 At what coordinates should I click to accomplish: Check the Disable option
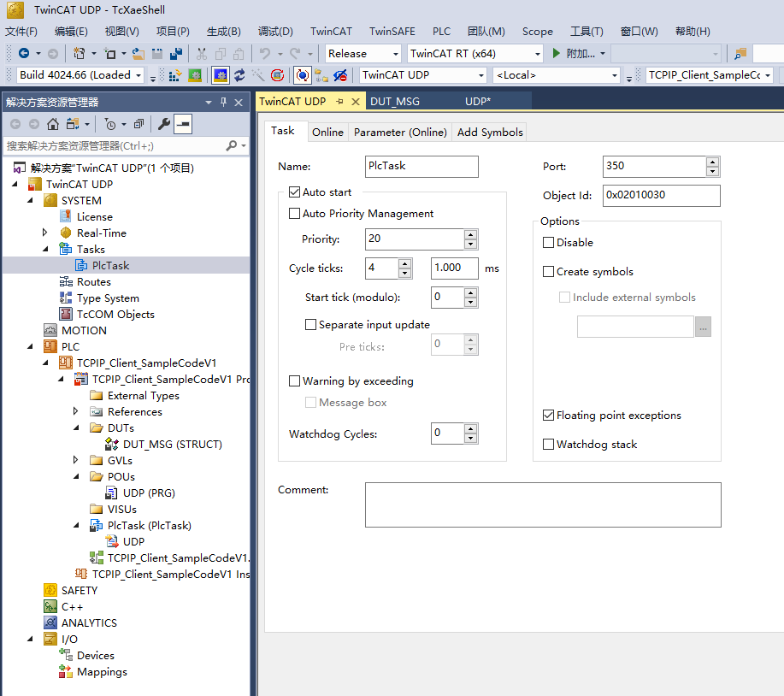[549, 243]
